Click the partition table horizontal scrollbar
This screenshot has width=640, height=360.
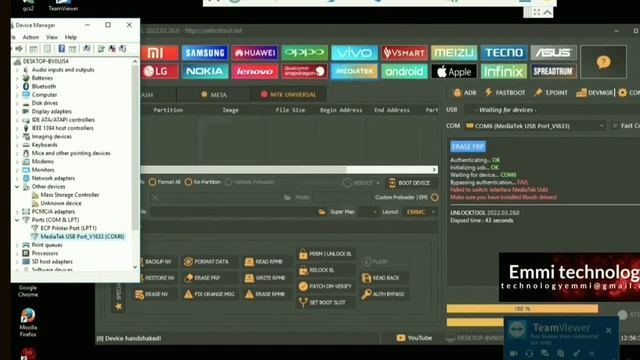[289, 169]
